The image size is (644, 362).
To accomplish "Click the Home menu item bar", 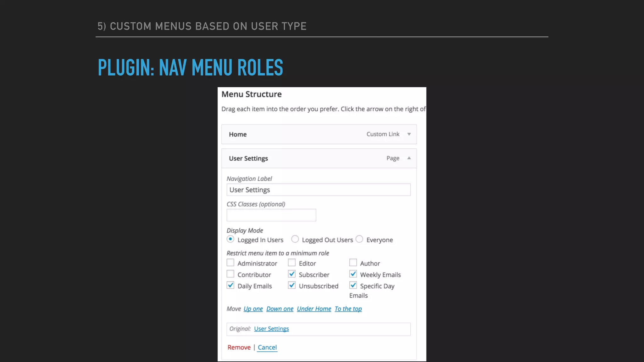I will click(319, 134).
